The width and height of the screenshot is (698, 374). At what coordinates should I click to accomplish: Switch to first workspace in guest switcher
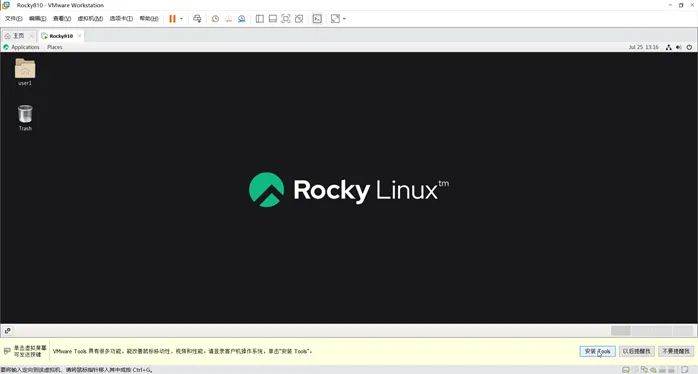click(621, 331)
